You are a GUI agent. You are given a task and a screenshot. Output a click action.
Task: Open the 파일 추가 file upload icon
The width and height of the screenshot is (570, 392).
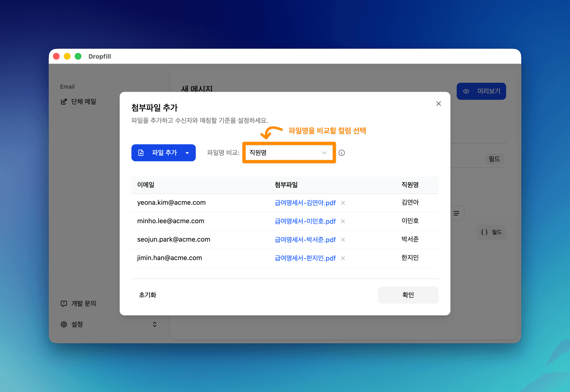141,153
